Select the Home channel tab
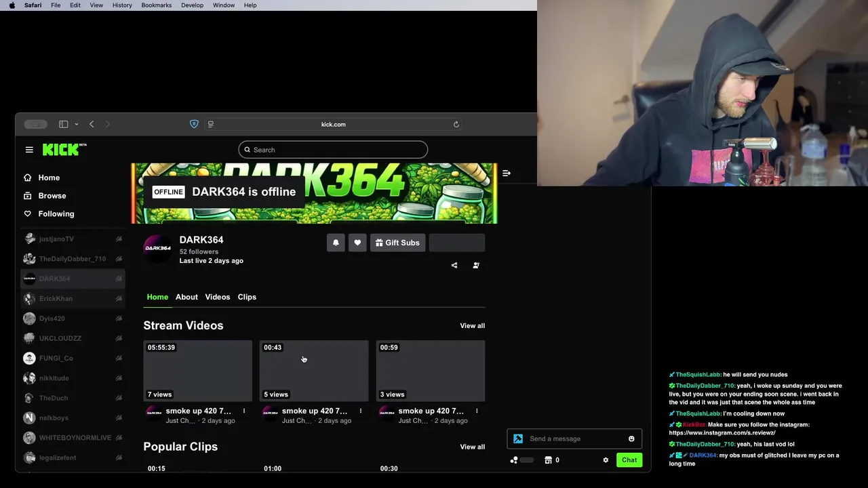This screenshot has height=488, width=868. point(157,297)
